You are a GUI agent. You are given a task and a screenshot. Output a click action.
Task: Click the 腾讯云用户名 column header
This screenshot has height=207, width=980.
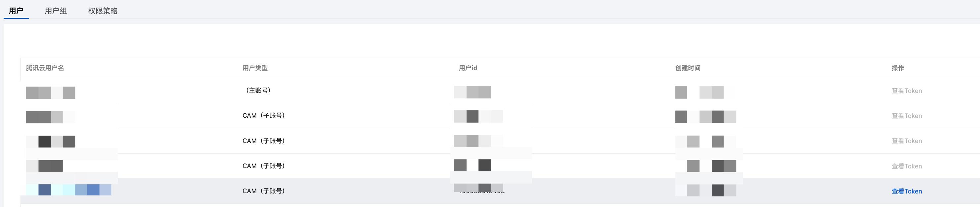coord(45,68)
